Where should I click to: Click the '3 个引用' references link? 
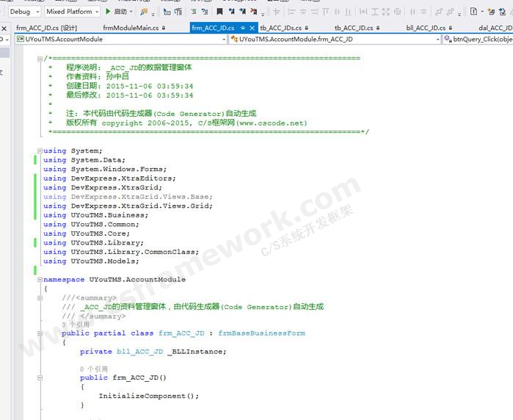75,324
